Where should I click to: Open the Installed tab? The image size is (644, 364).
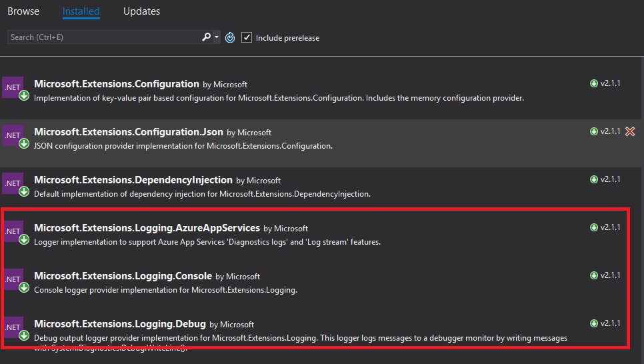tap(81, 11)
